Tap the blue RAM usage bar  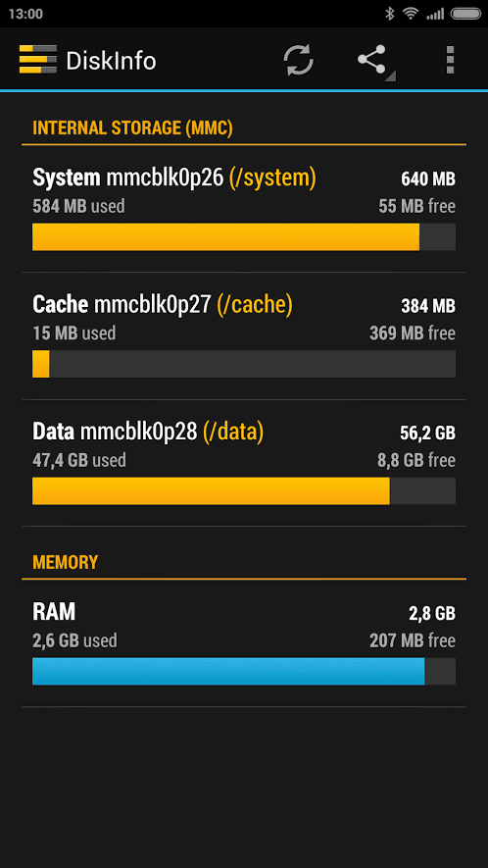pos(244,672)
